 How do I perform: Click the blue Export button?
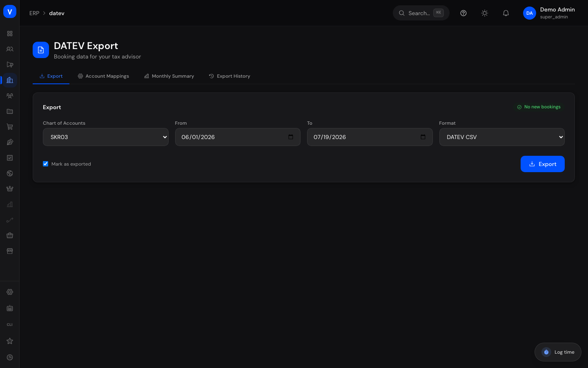click(x=543, y=164)
